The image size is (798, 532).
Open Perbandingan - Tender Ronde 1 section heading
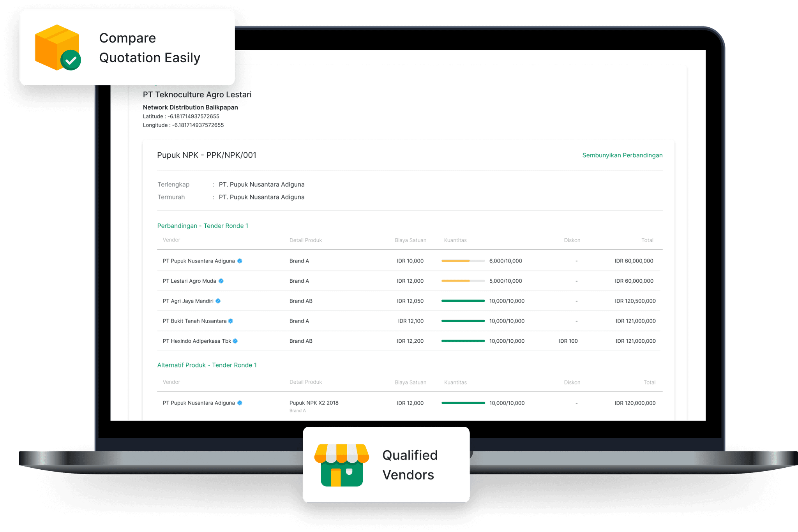(203, 226)
